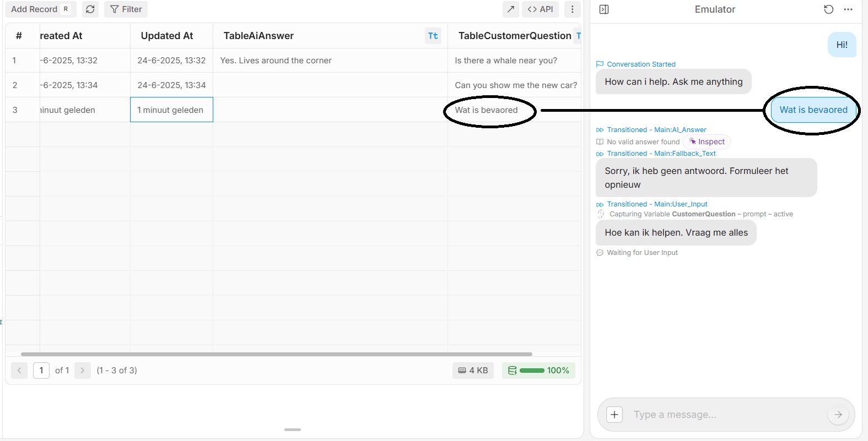868x441 pixels.
Task: Go to next table page
Action: [x=82, y=371]
